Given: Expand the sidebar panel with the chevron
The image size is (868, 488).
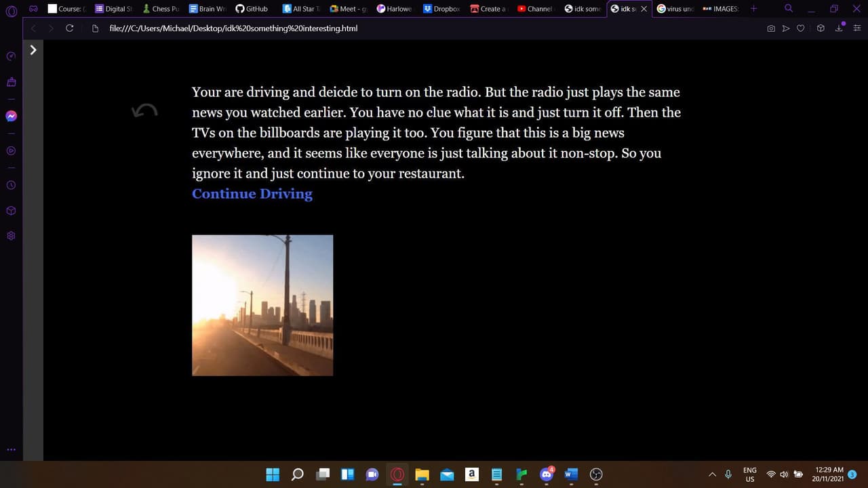Looking at the screenshot, I should 33,49.
